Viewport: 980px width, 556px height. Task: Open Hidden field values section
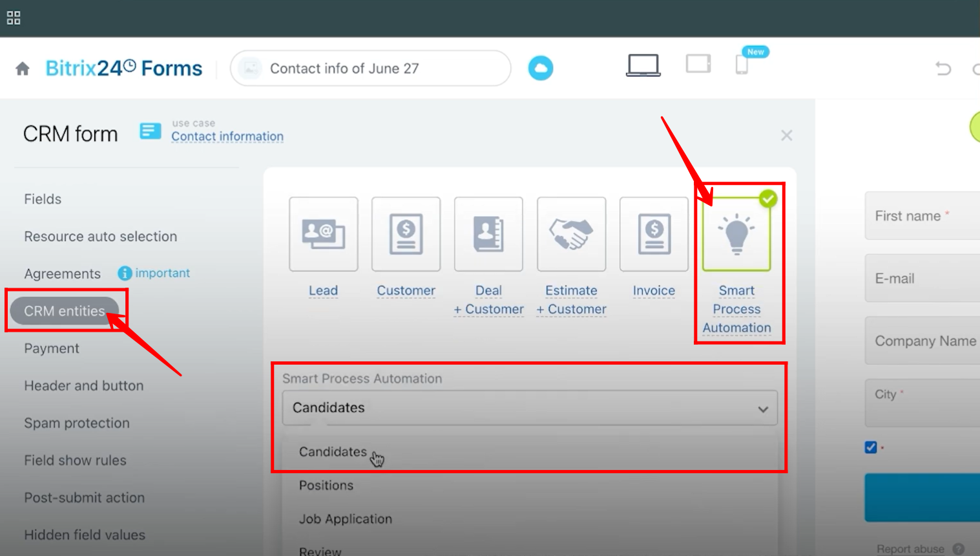tap(85, 535)
